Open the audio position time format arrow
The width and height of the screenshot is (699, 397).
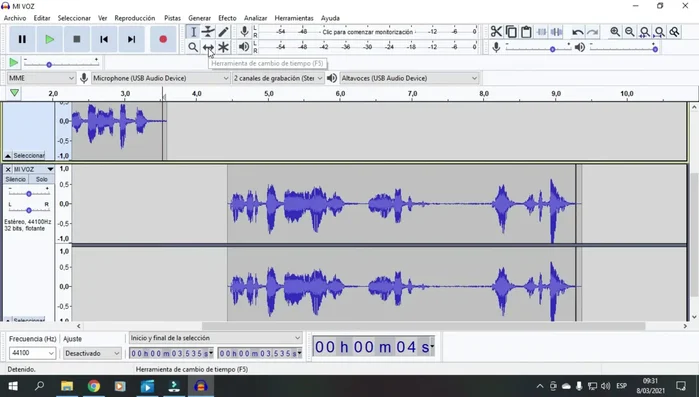coord(432,346)
